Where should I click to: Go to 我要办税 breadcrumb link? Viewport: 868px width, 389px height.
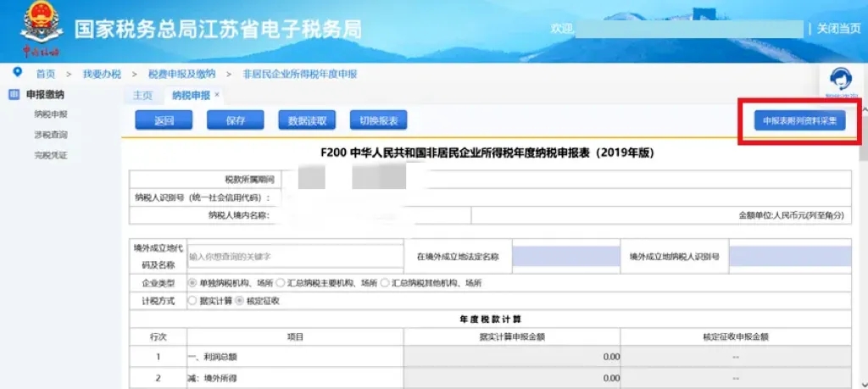(102, 74)
